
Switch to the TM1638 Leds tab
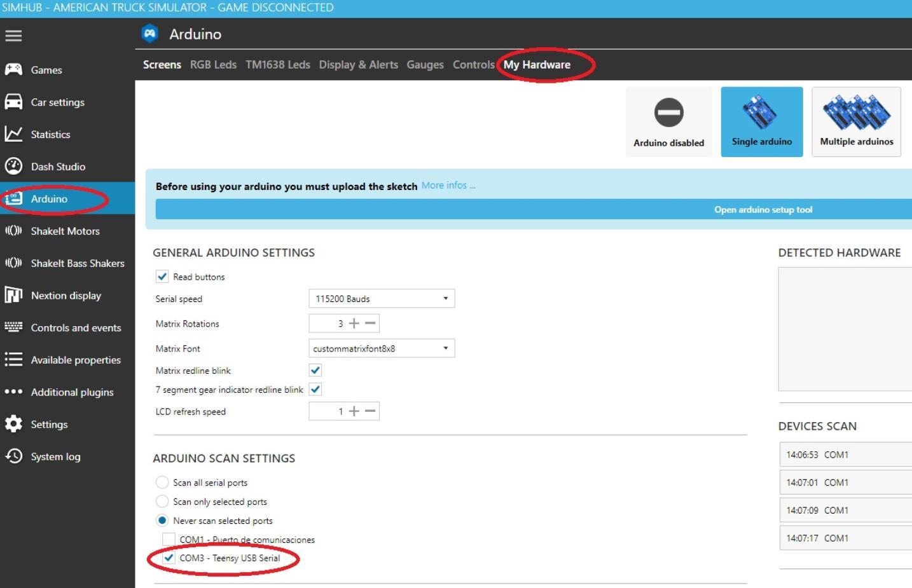pos(278,65)
